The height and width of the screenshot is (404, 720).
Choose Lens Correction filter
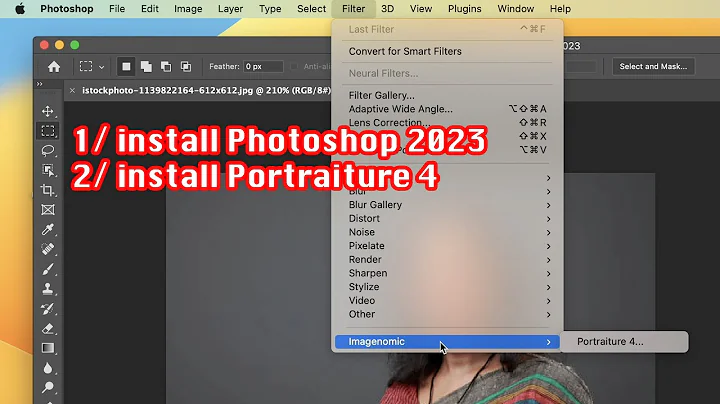tap(447, 123)
